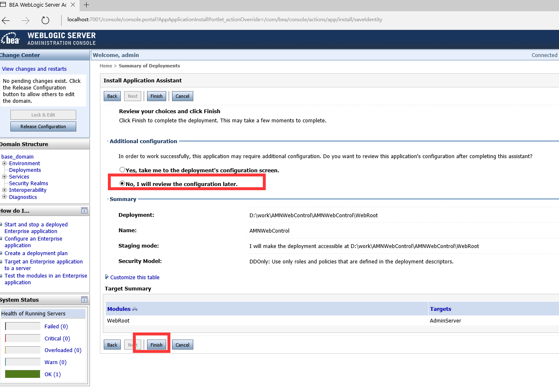Screen dimensions: 559x392
Task: Open Deployments in the domain tree
Action: pyautogui.click(x=25, y=170)
